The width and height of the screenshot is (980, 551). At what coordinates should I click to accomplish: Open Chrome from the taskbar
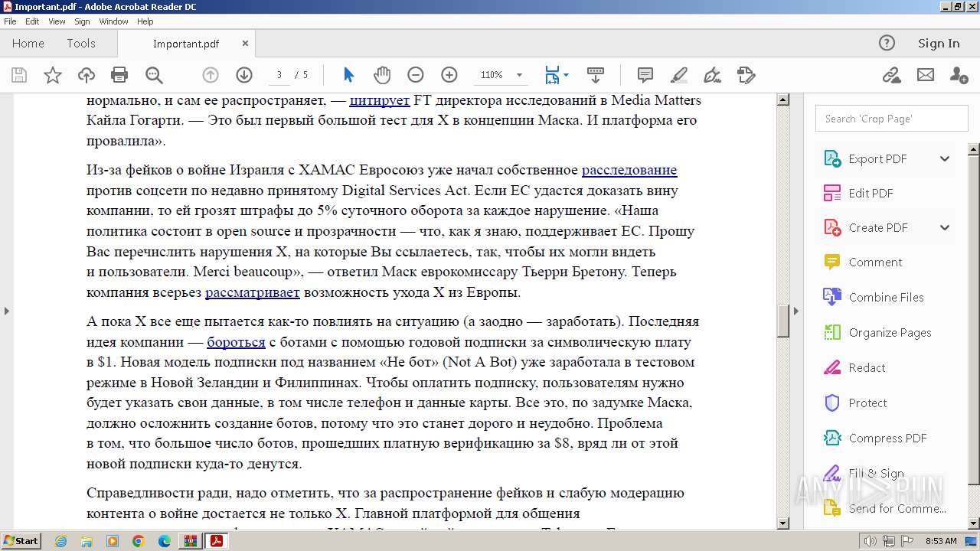pyautogui.click(x=138, y=541)
